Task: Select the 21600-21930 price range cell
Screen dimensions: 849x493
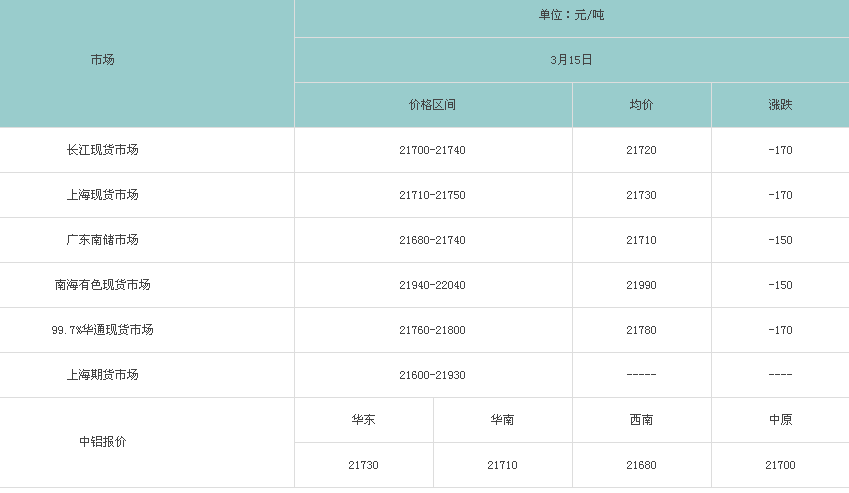Action: pyautogui.click(x=432, y=375)
